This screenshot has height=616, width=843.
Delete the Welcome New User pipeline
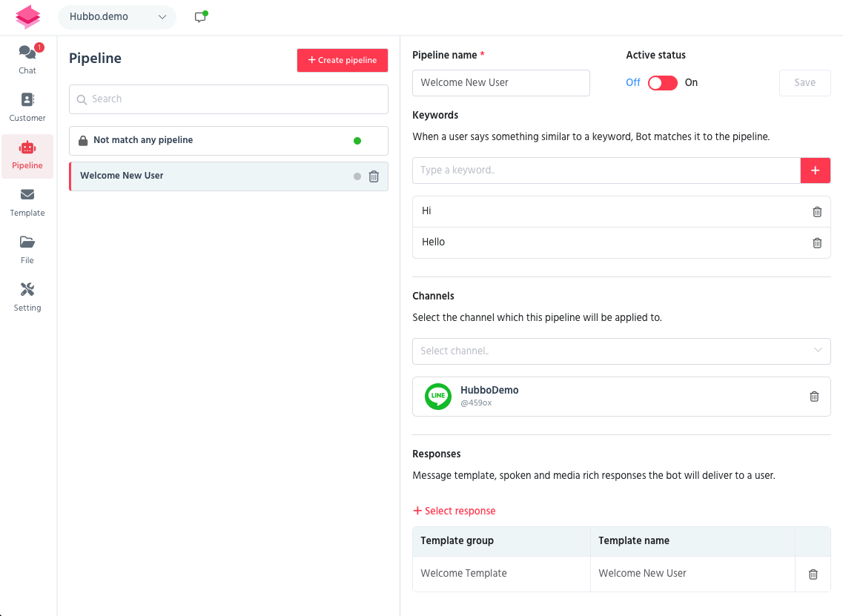coord(374,176)
